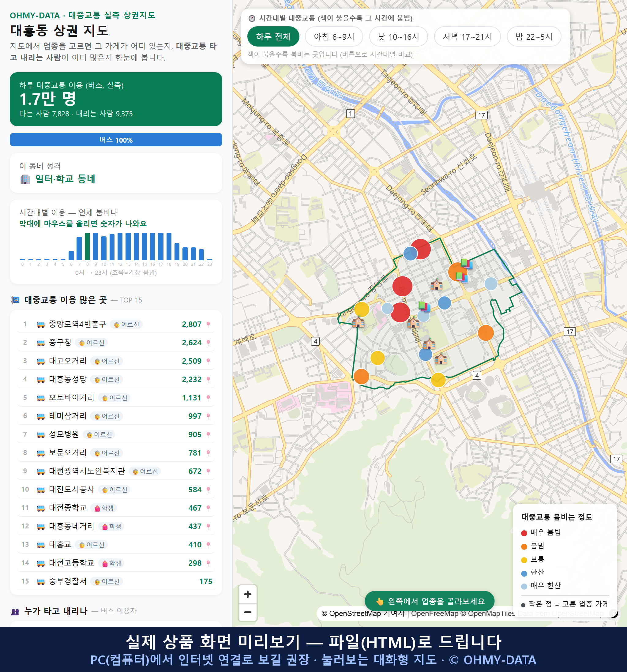This screenshot has width=627, height=672.
Task: Switch to 밤 22~5시 time filter
Action: (534, 36)
